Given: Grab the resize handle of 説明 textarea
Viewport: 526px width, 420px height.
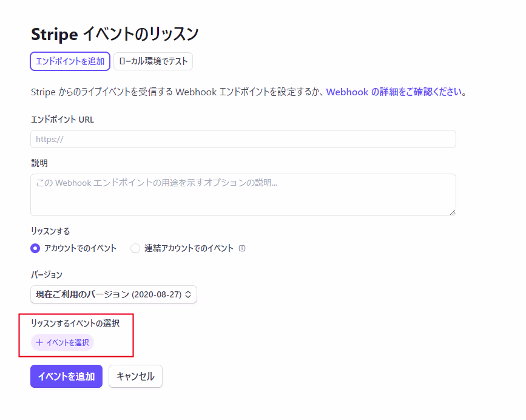Looking at the screenshot, I should click(x=453, y=212).
